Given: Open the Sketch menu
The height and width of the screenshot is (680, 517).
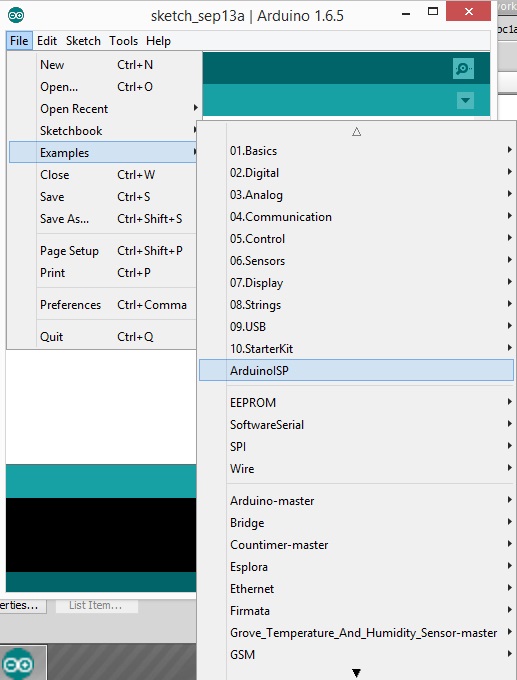Looking at the screenshot, I should click(83, 41).
